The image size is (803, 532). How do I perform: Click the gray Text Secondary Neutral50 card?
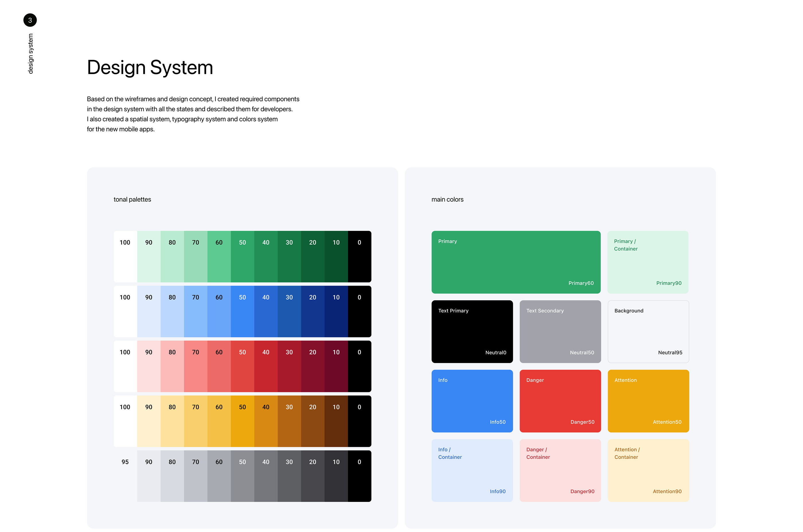click(560, 332)
